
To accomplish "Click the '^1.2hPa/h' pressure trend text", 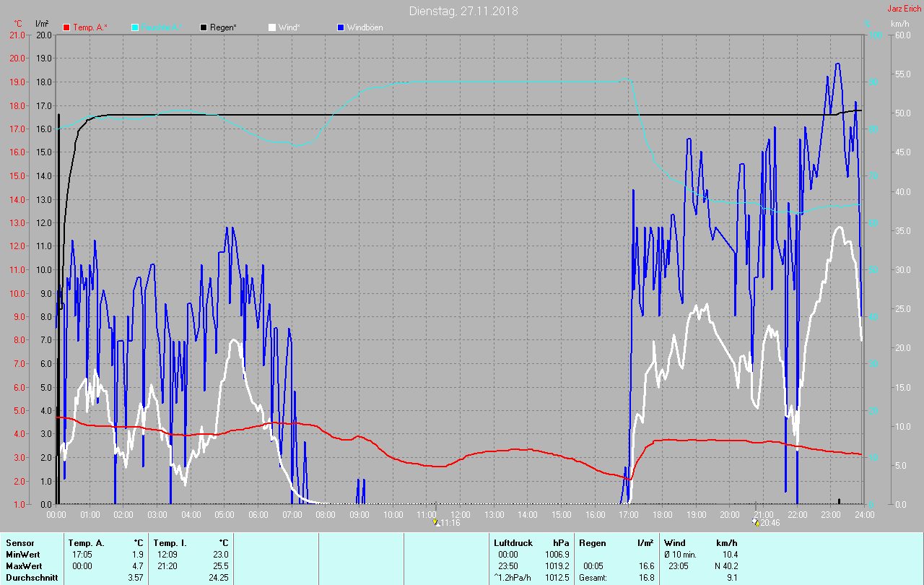I will [x=513, y=578].
